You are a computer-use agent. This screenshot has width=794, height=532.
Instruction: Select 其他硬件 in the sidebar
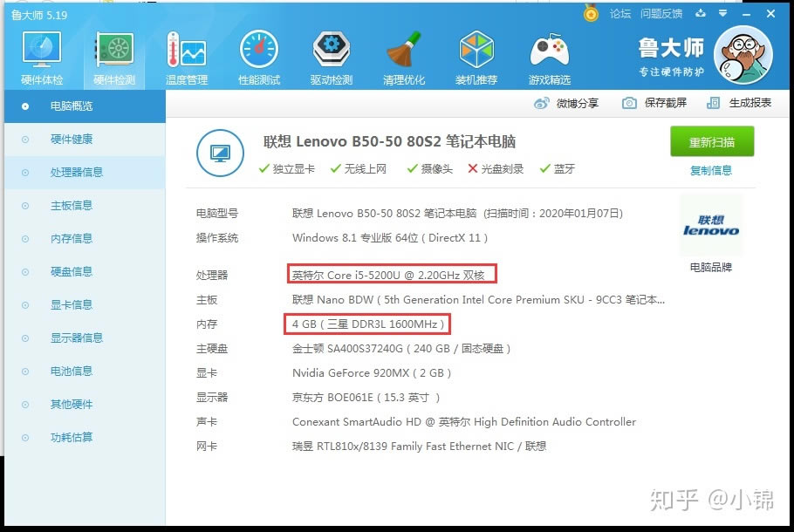click(85, 404)
